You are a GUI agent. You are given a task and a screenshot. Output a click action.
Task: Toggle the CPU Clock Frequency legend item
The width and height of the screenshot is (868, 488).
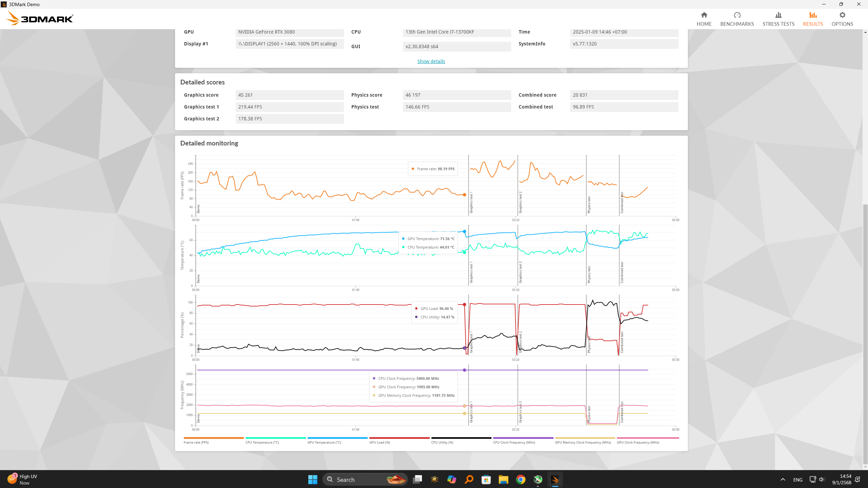click(x=523, y=440)
